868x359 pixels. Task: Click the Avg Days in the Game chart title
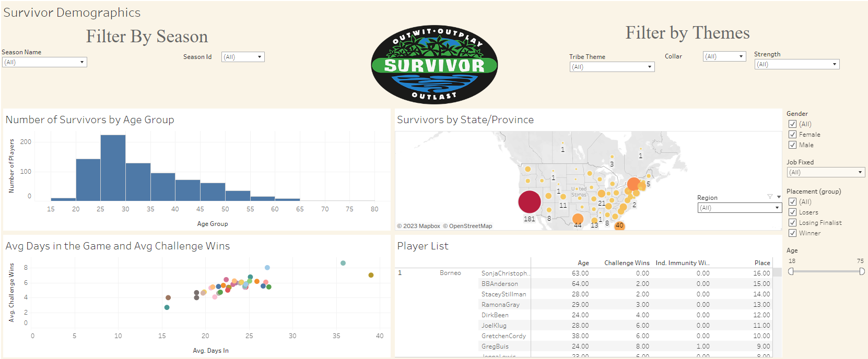[x=118, y=246]
